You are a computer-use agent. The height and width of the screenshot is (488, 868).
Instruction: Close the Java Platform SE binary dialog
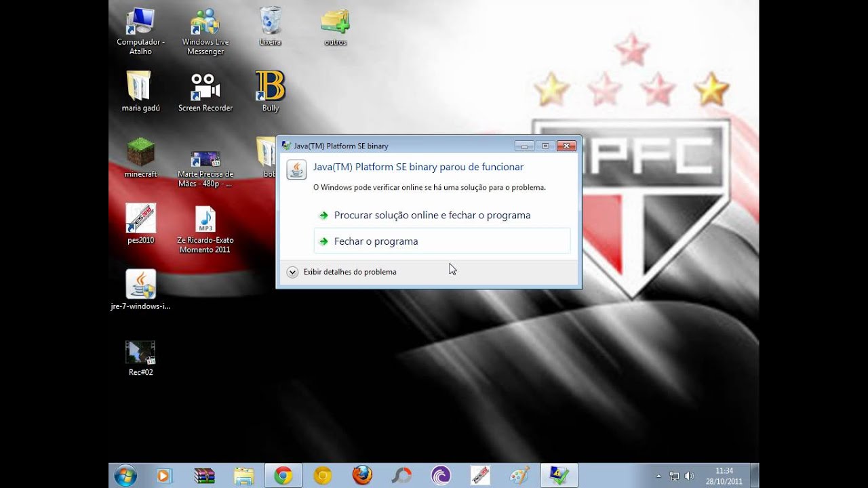[566, 146]
